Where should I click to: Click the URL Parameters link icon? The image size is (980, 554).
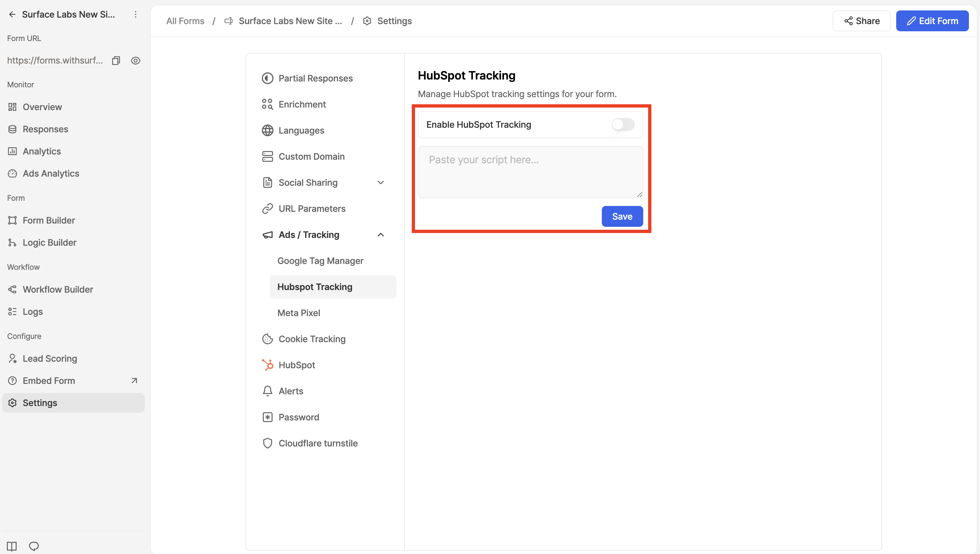click(x=268, y=209)
